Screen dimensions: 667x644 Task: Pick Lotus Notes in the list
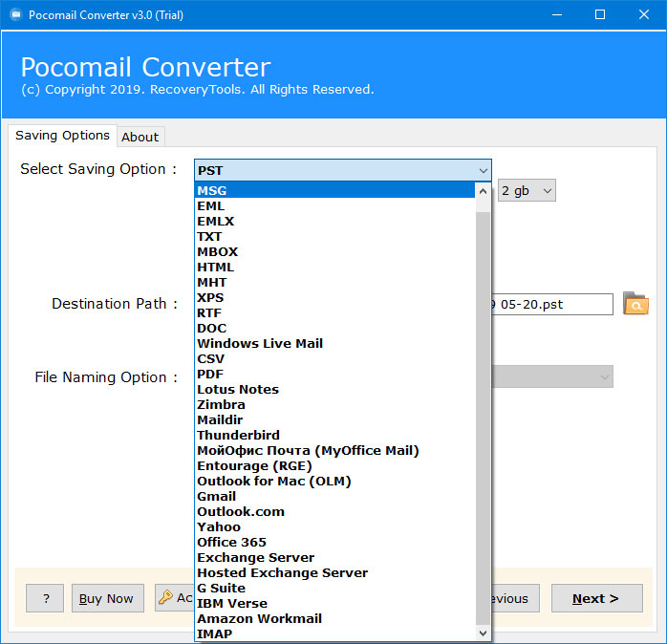click(334, 389)
